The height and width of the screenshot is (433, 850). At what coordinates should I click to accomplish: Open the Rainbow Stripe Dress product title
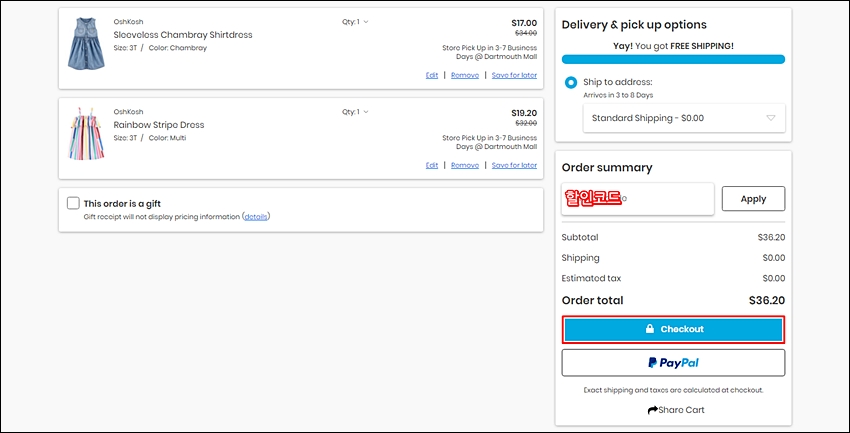point(159,125)
